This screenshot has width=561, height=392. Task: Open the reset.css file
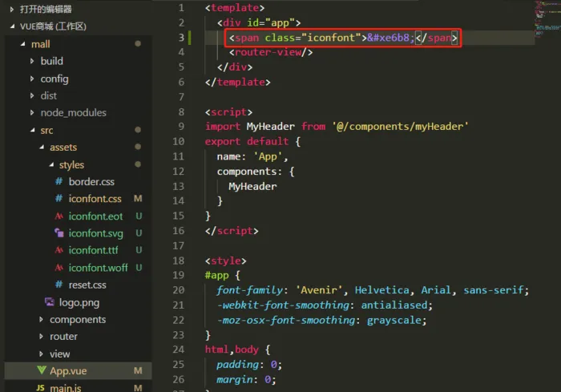pyautogui.click(x=87, y=285)
